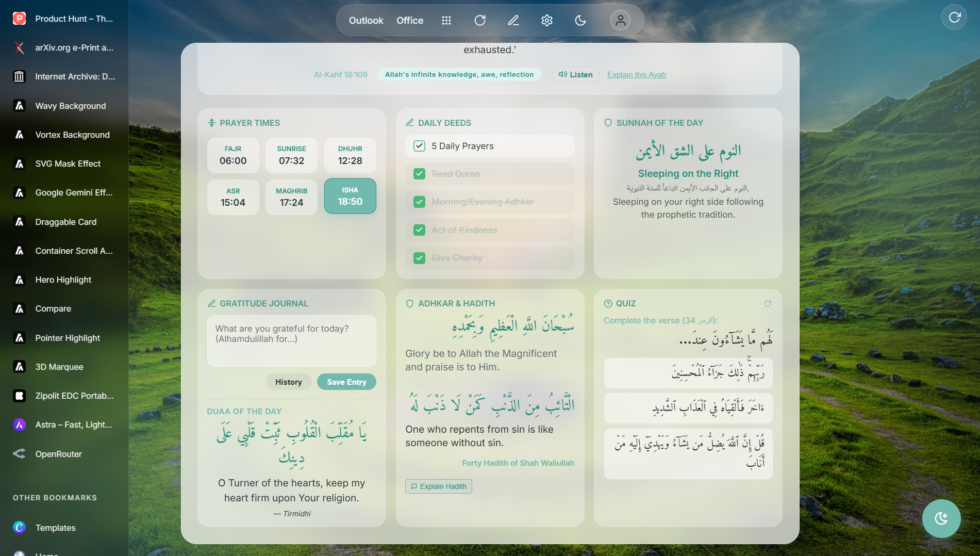Open the OpenRouter bookmark in the sidebar

pos(58,454)
